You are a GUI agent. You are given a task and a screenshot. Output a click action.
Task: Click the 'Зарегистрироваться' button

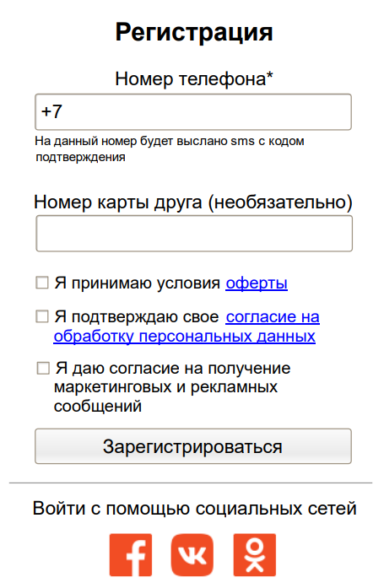193,446
